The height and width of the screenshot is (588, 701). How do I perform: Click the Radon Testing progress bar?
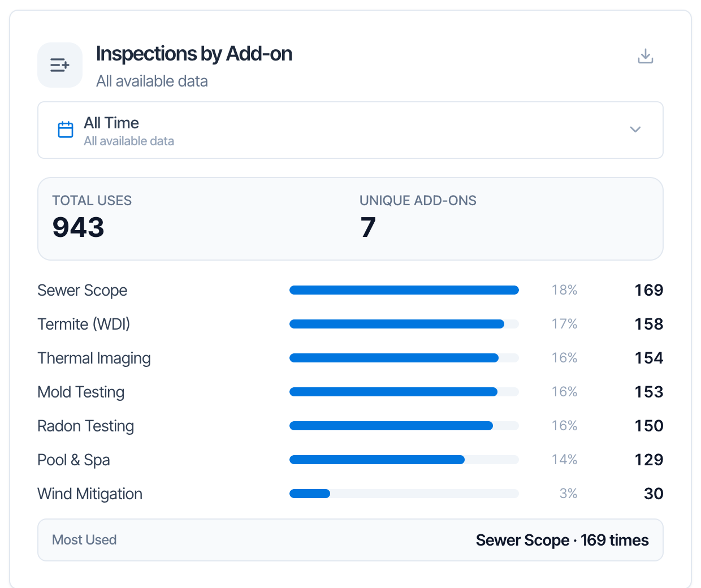(x=404, y=426)
